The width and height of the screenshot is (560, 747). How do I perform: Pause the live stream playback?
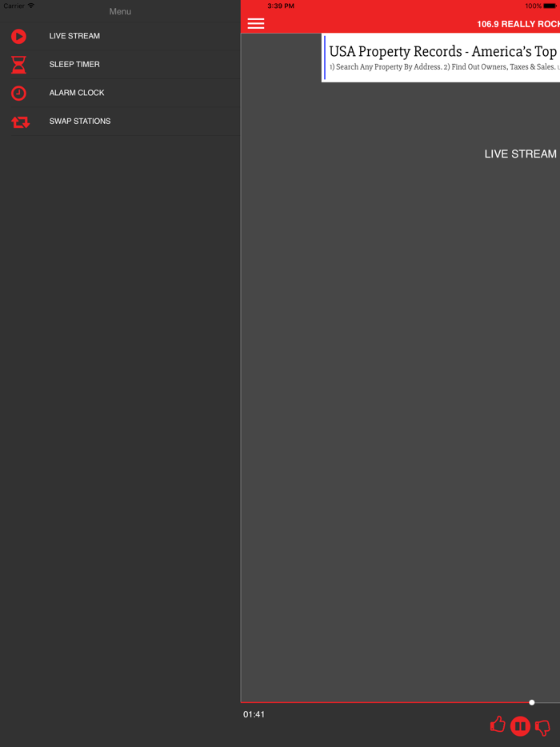pyautogui.click(x=520, y=726)
